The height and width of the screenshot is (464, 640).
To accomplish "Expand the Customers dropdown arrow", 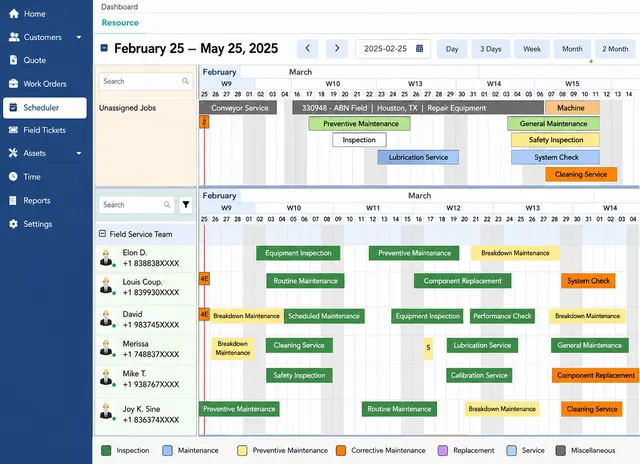I will [x=79, y=37].
